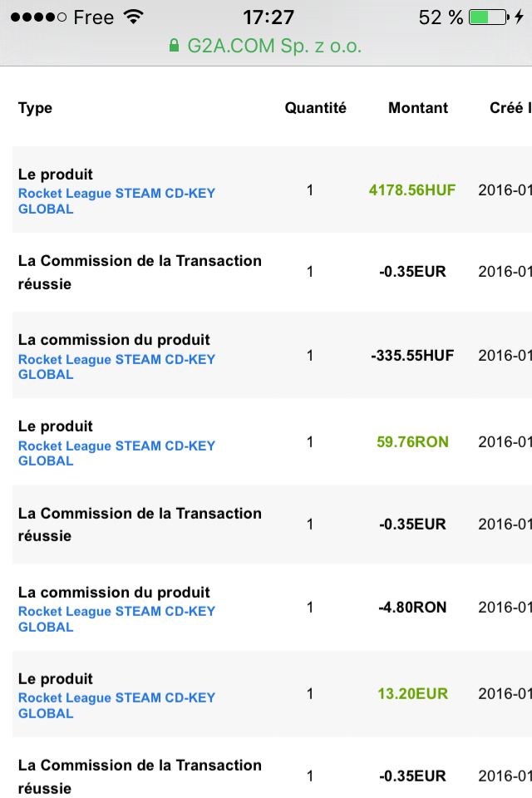Screen dimensions: 532x798
Task: Tap the G2A.COM Sp. z o.o. address bar
Action: click(x=266, y=46)
